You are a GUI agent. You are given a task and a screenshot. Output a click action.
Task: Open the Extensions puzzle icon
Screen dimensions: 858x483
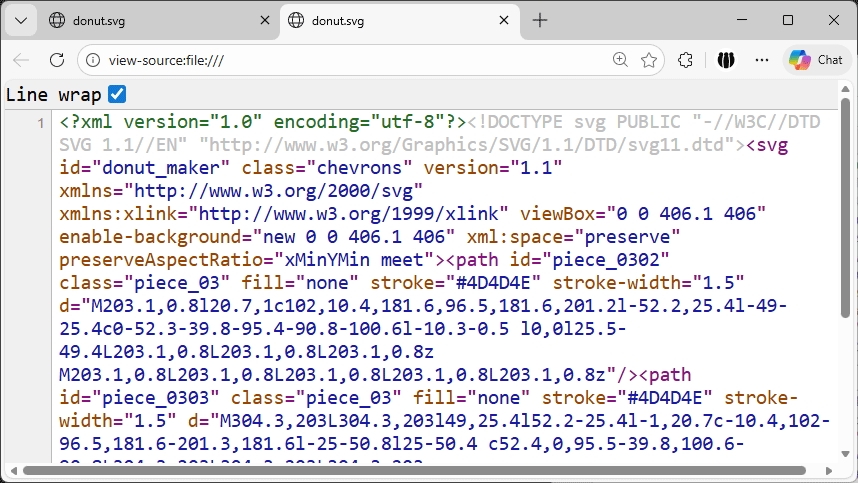(x=685, y=60)
